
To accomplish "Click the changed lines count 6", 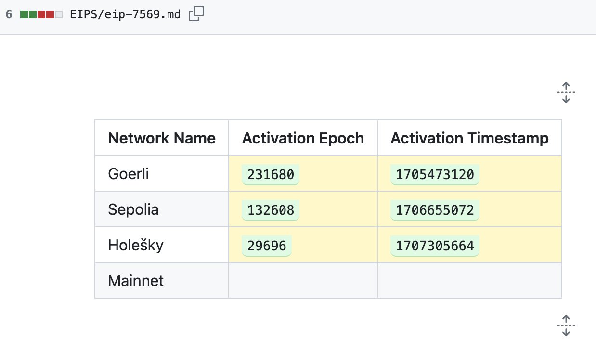I will tap(9, 14).
